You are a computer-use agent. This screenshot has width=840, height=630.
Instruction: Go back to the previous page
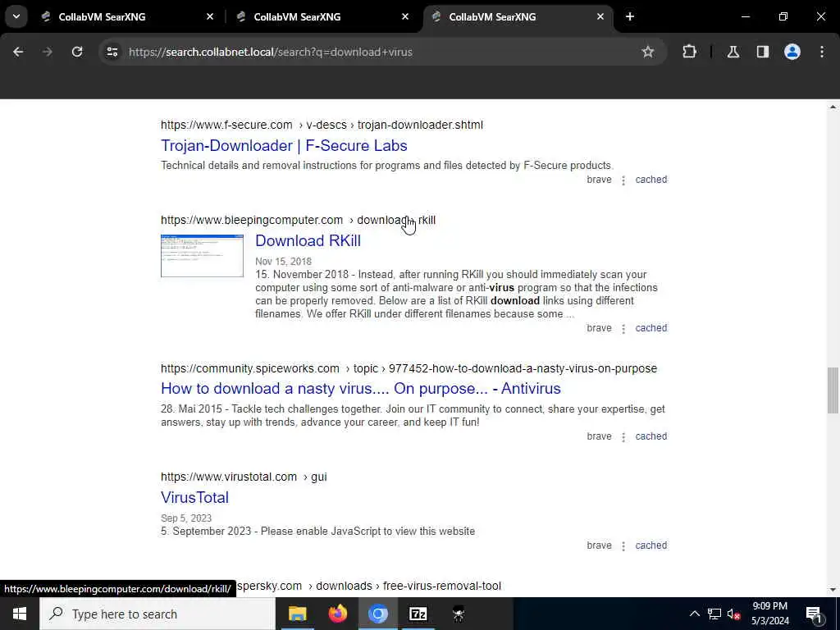point(18,52)
